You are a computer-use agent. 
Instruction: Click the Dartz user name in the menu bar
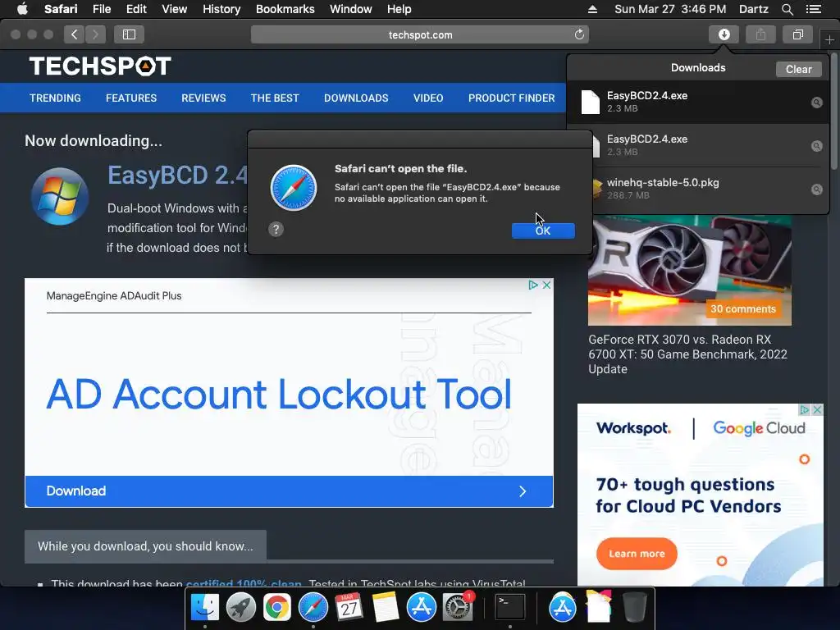[753, 9]
